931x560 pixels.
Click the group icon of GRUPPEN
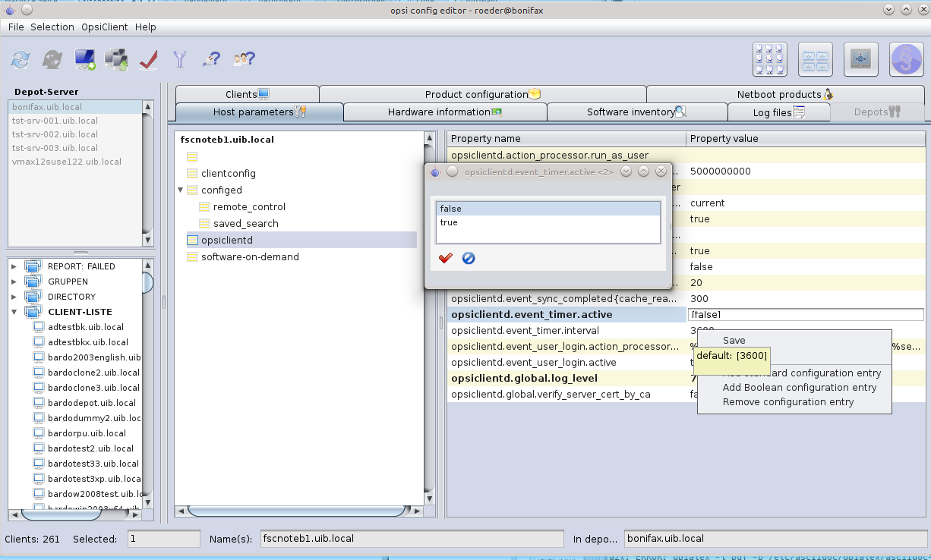coord(33,282)
